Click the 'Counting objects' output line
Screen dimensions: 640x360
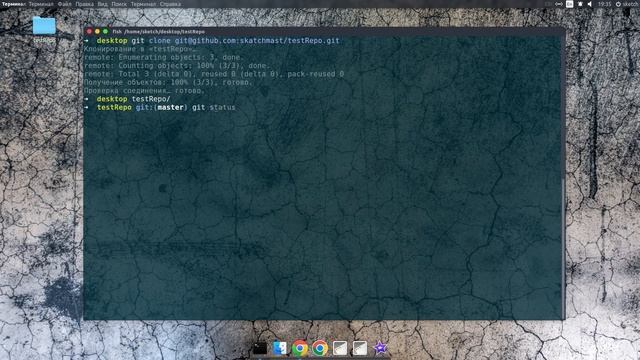tap(177, 66)
